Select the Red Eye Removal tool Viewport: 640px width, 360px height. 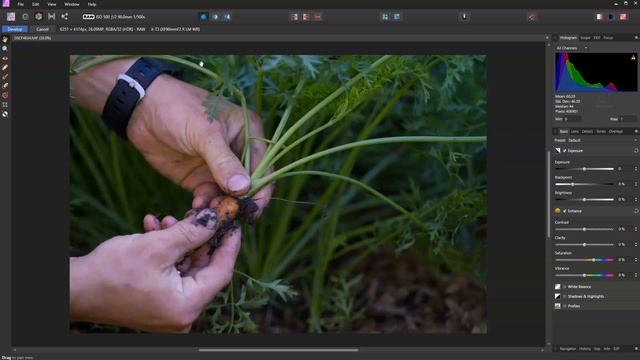[x=5, y=58]
